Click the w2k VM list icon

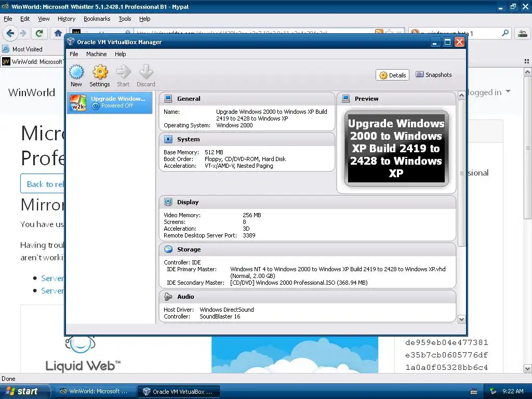click(78, 102)
